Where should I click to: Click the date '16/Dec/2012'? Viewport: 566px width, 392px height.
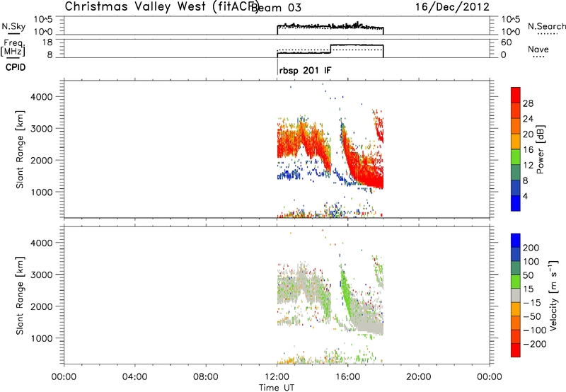pyautogui.click(x=452, y=6)
